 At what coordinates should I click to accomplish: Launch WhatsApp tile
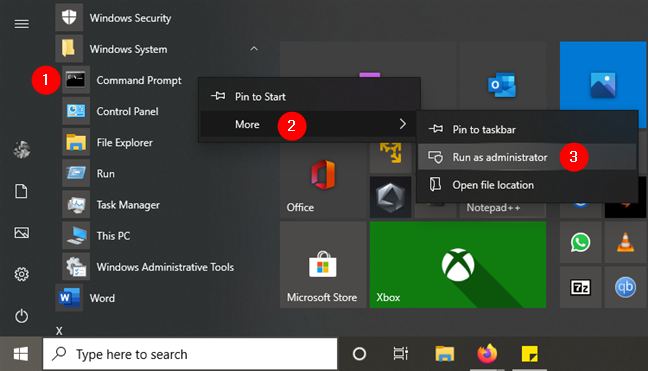580,242
